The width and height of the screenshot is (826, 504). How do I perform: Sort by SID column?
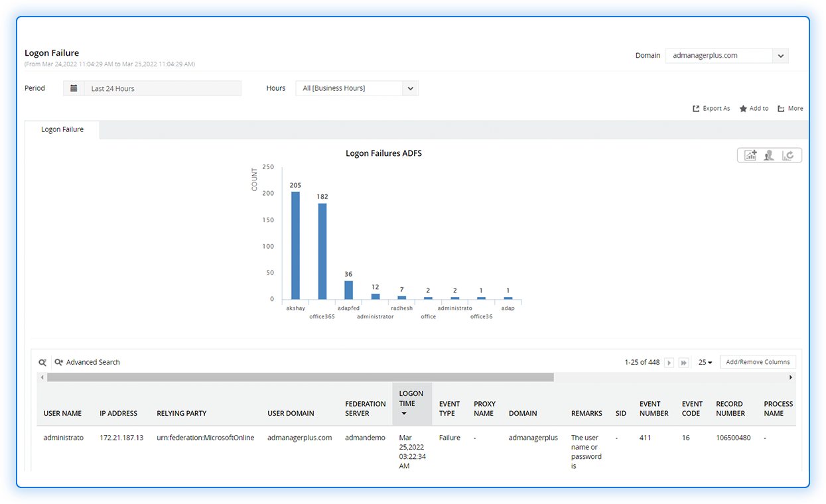(621, 413)
